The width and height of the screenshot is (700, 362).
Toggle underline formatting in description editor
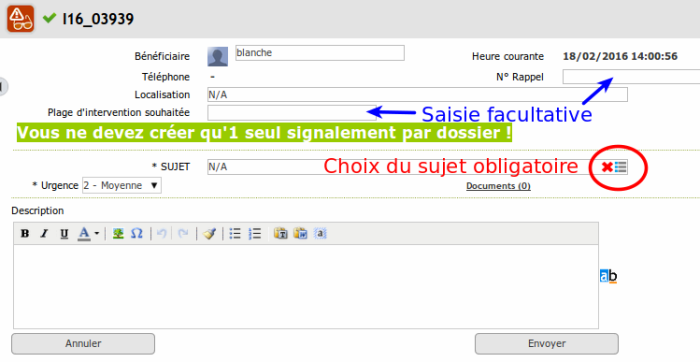pyautogui.click(x=64, y=233)
